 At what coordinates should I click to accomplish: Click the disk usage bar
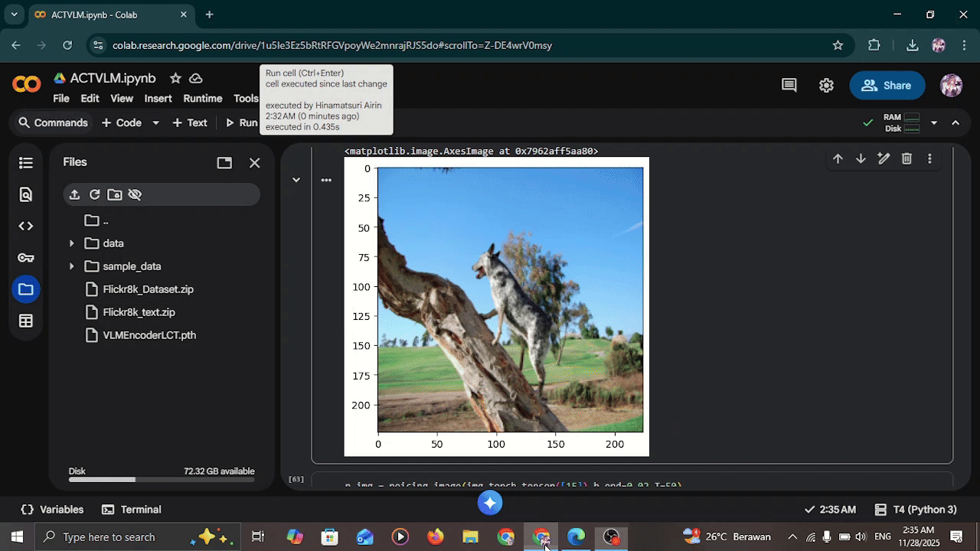point(162,480)
